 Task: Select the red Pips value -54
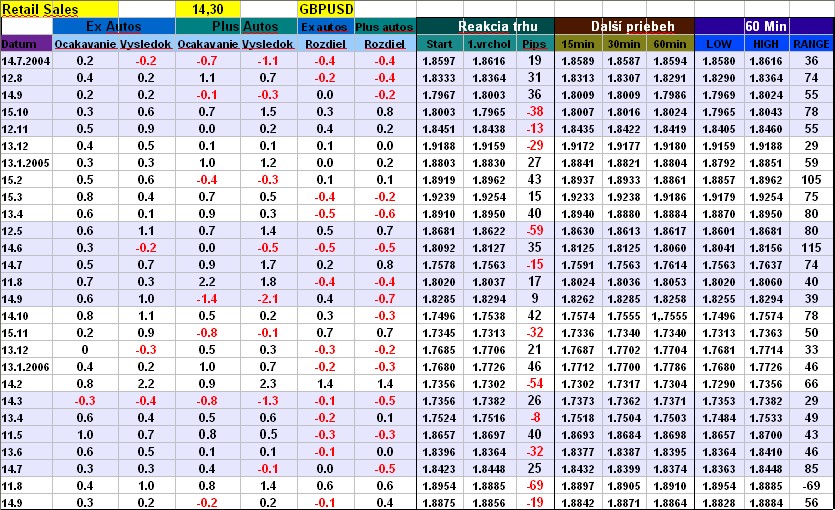(x=535, y=384)
